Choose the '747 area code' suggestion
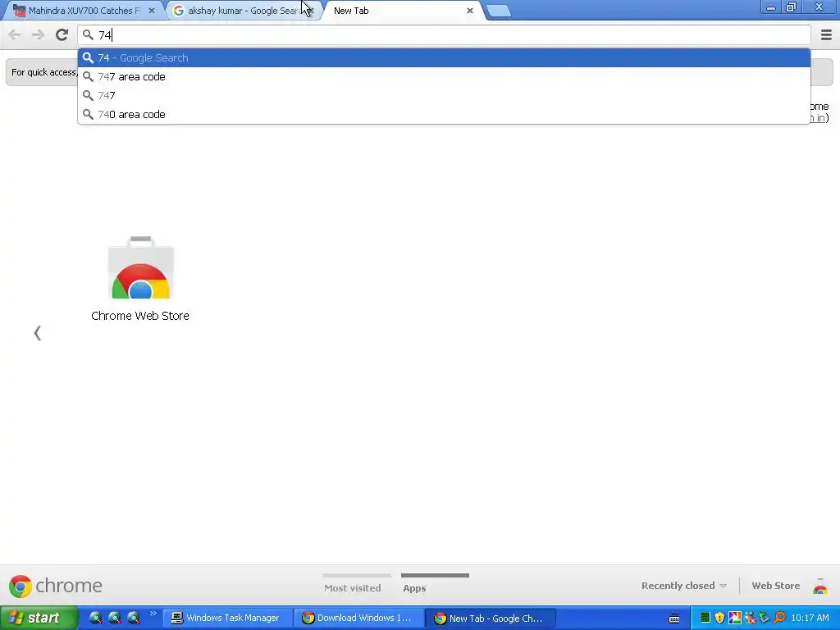840x630 pixels. [444, 76]
